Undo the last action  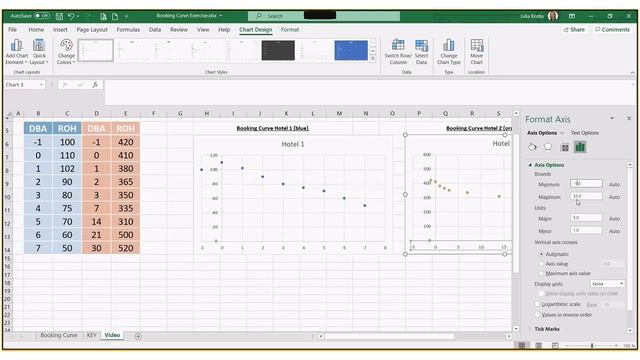tap(71, 16)
